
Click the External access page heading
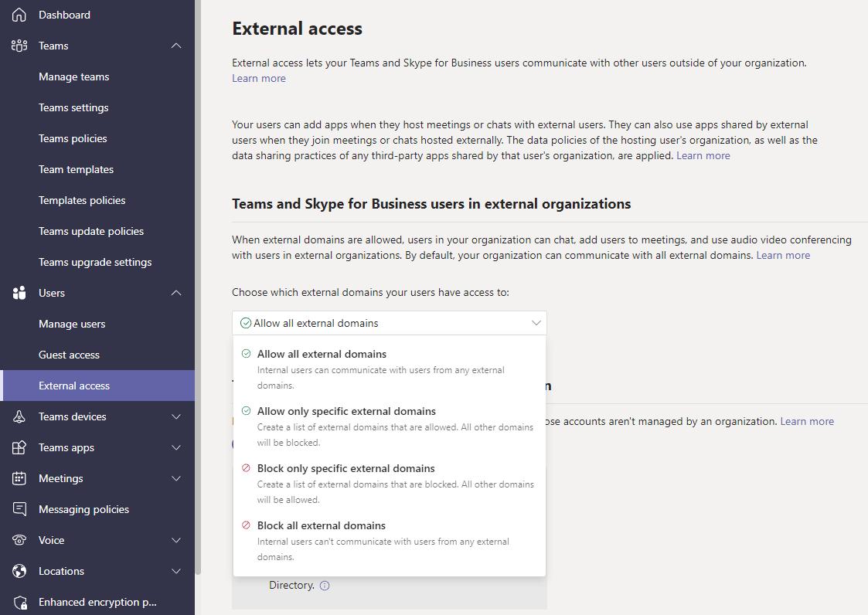[298, 29]
